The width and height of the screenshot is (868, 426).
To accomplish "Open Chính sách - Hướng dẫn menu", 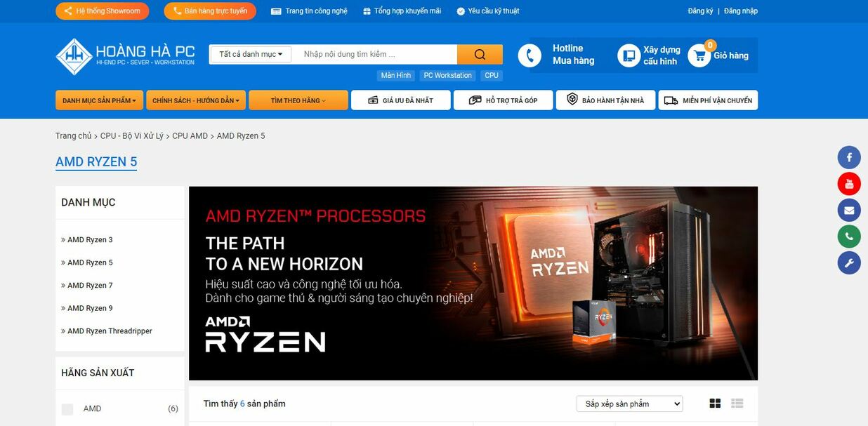I will (x=196, y=100).
